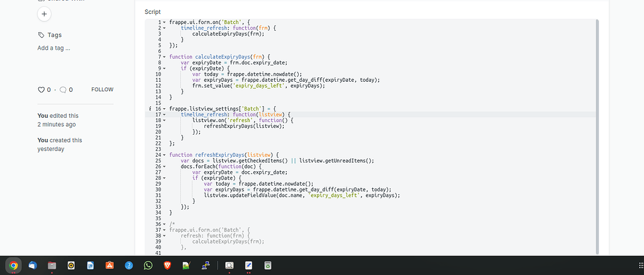Viewport: 644px width, 275px height.
Task: Launch WhatsApp from the taskbar
Action: [x=148, y=266]
